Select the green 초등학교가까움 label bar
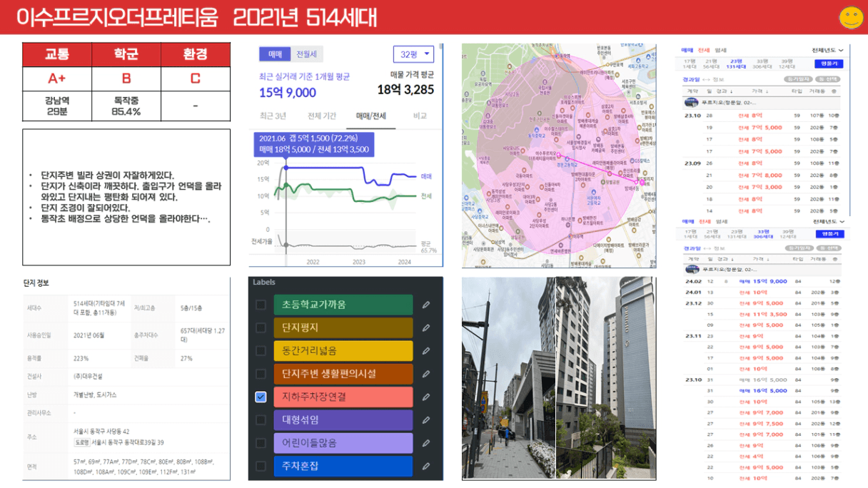868x488 pixels. click(343, 305)
